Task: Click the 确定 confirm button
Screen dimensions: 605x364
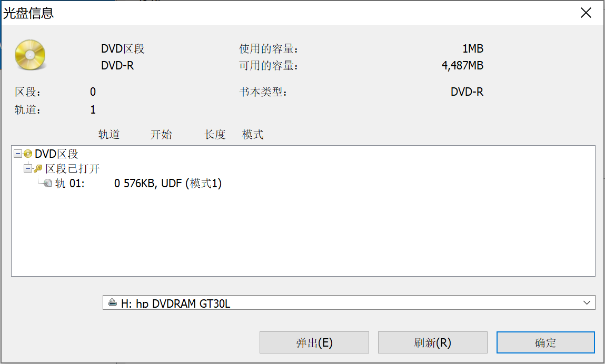Action: pos(546,342)
